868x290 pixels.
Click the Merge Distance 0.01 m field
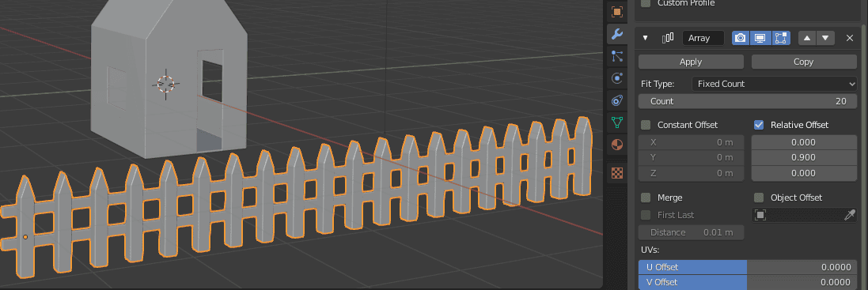coord(691,232)
